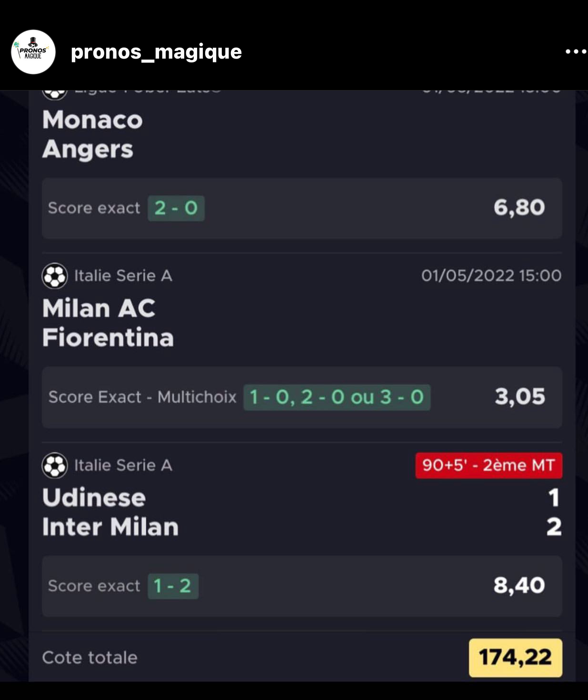Open the Fiorentina team name

click(x=108, y=337)
